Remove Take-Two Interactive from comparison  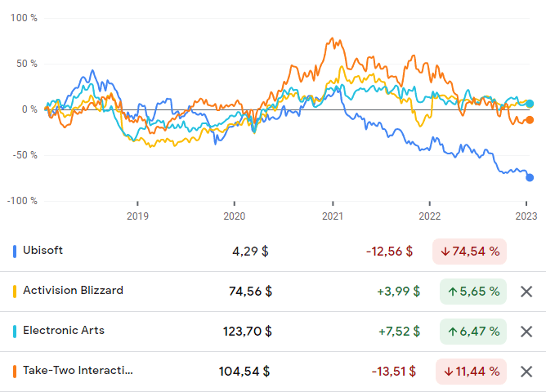coord(526,372)
